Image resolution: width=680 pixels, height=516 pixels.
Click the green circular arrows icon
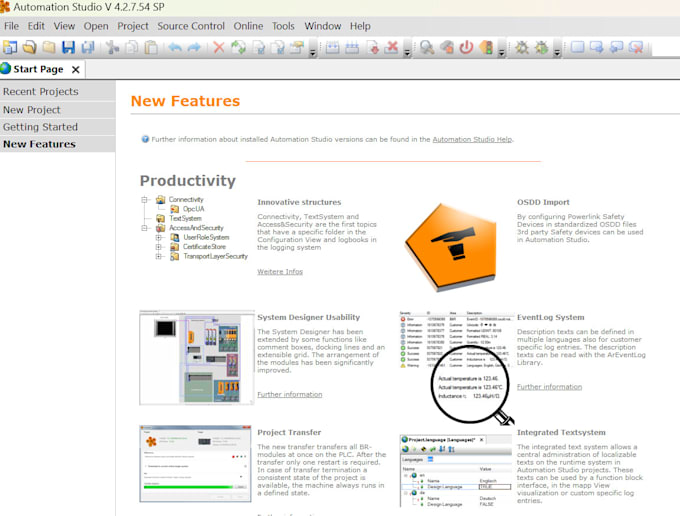(238, 47)
